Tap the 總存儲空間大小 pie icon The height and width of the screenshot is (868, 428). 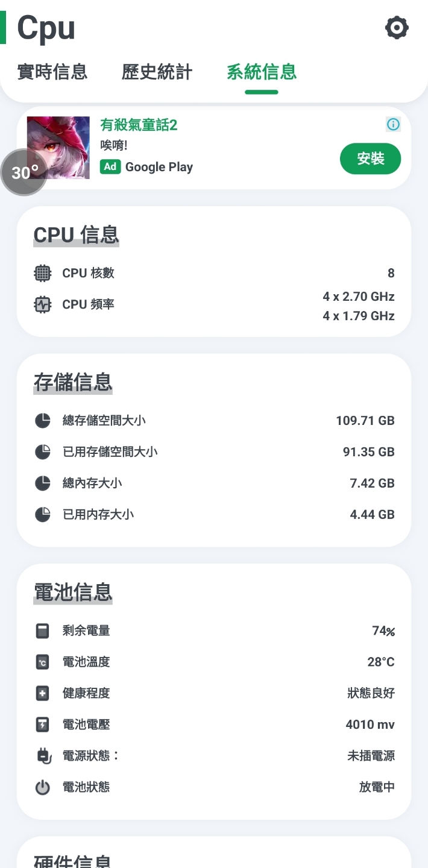coord(42,420)
